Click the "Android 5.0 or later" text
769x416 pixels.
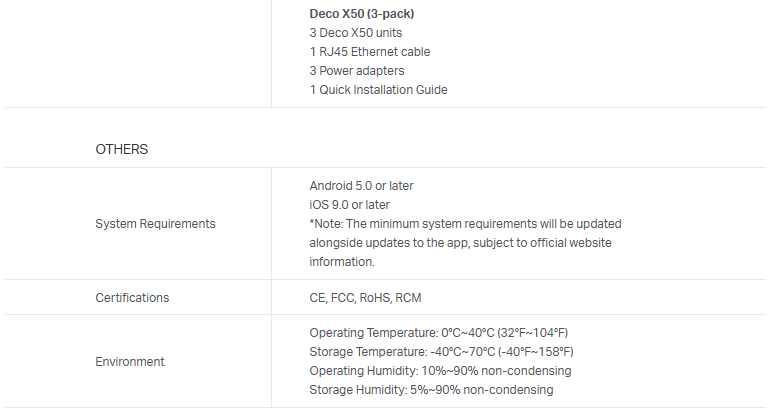point(361,186)
